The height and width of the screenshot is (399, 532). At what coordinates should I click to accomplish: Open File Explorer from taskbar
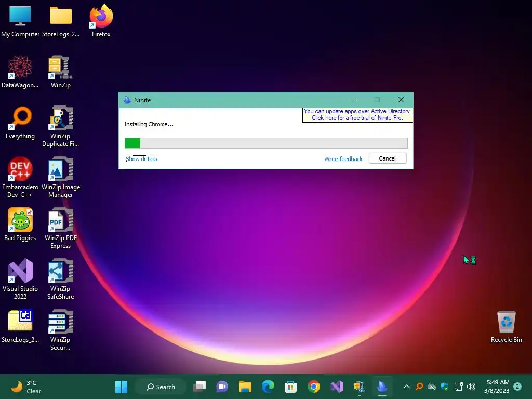pos(245,387)
